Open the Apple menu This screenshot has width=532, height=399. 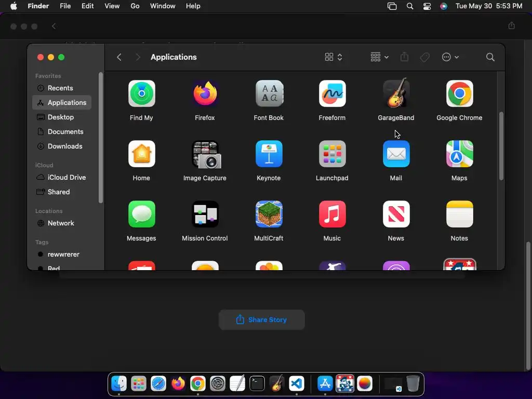tap(14, 6)
